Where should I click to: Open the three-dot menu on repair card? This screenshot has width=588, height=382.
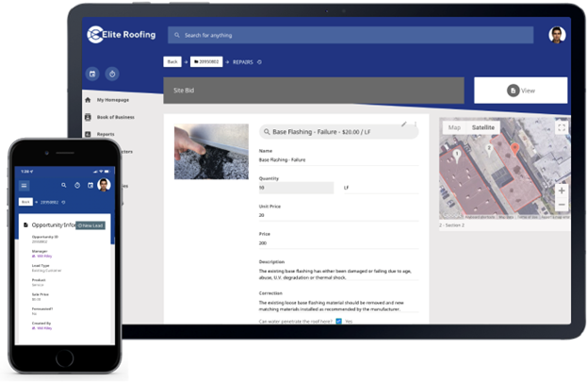pyautogui.click(x=416, y=124)
